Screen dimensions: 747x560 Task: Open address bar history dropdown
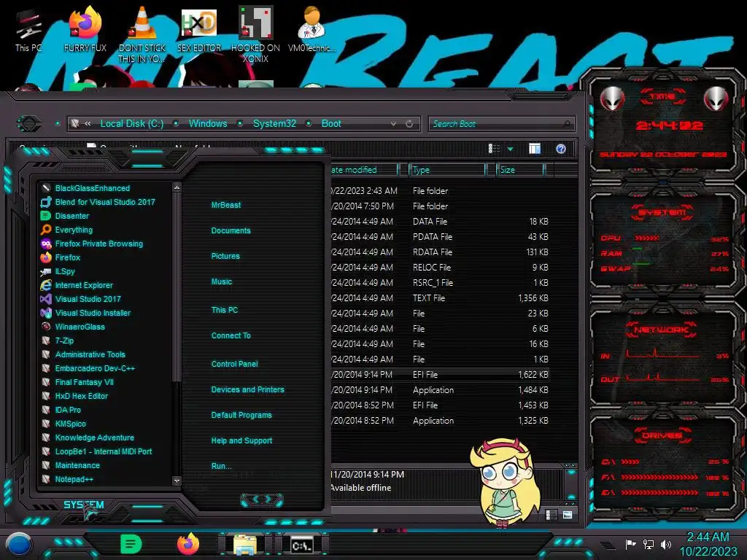393,124
